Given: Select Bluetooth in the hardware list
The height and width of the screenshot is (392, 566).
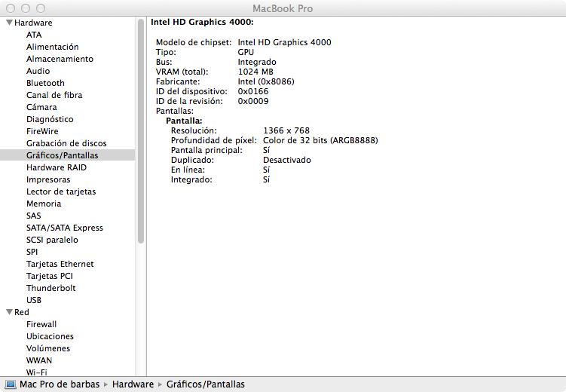Looking at the screenshot, I should [45, 83].
